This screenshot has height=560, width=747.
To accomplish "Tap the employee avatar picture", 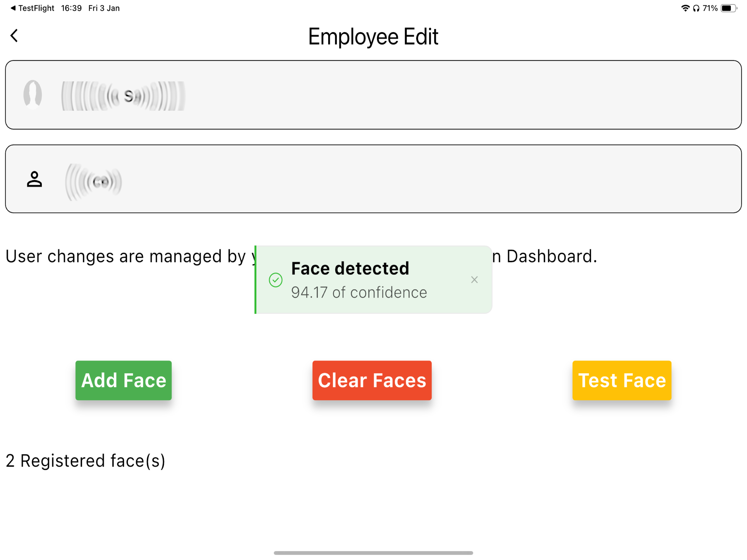I will tap(33, 95).
